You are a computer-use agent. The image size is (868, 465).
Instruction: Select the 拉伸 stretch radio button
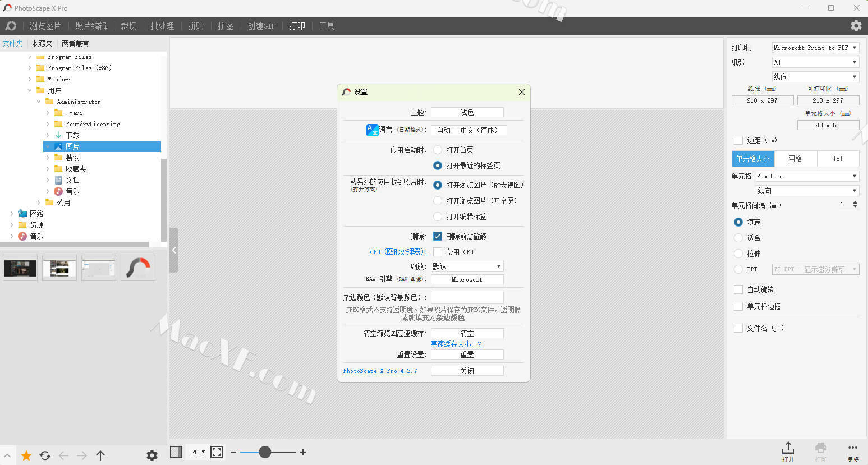(x=738, y=254)
